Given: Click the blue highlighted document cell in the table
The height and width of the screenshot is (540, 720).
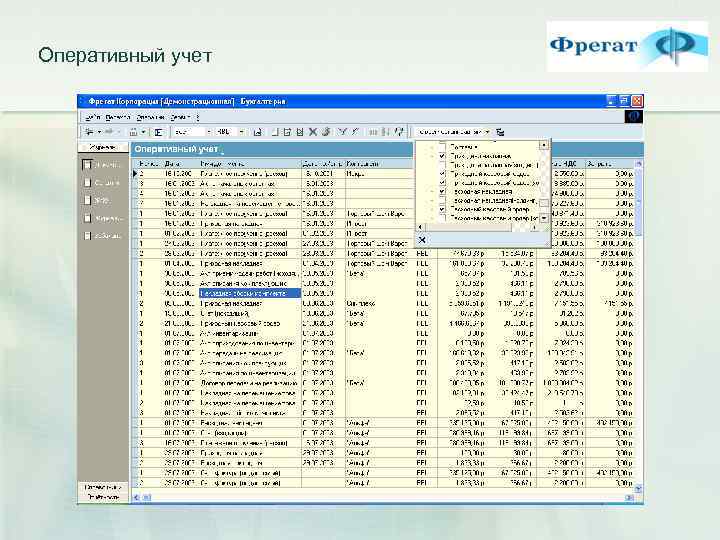Looking at the screenshot, I should tap(250, 293).
